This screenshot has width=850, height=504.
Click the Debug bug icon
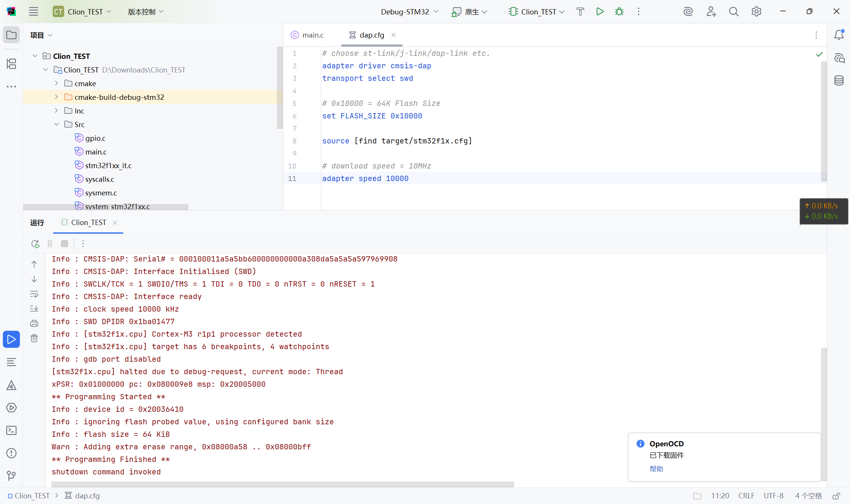619,11
